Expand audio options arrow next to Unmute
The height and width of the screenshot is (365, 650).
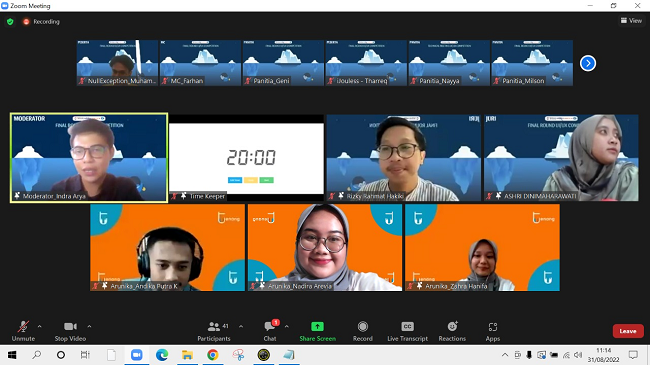coord(39,326)
